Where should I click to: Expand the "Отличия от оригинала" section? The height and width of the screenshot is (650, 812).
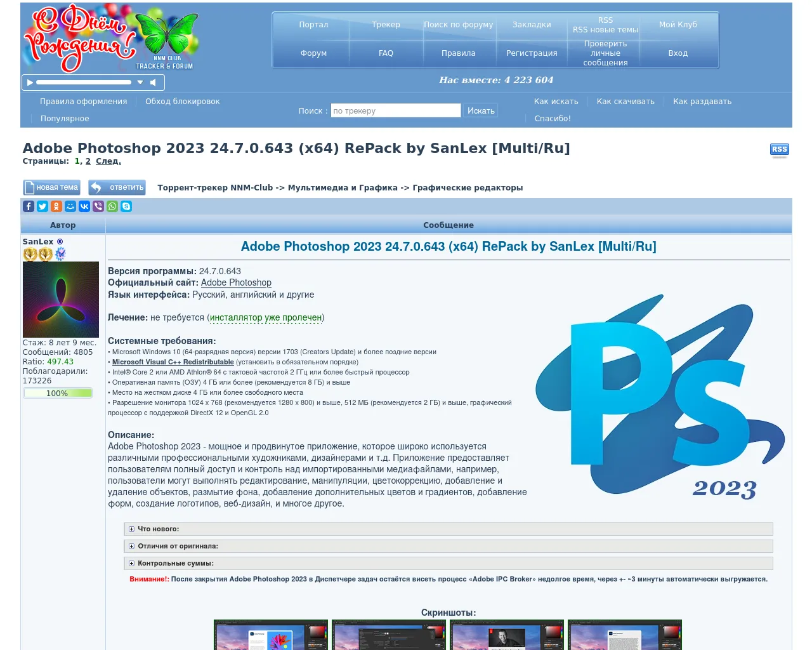(x=132, y=546)
